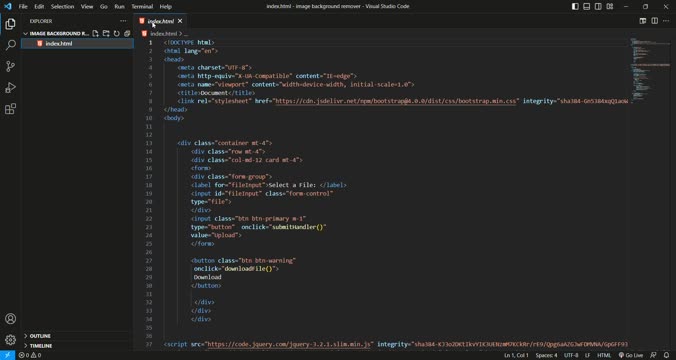The image size is (676, 360).
Task: Open editor More Actions ellipsis
Action: pyautogui.click(x=666, y=21)
